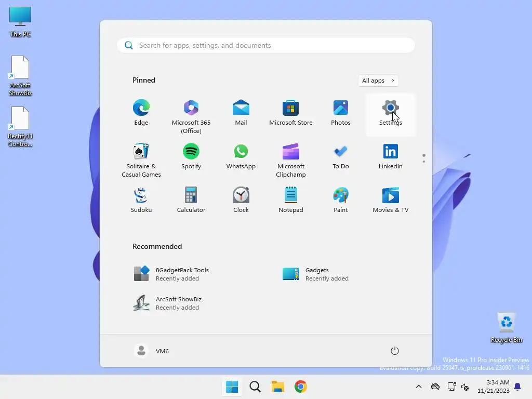Launch Notepad
The image size is (532, 399).
[x=291, y=200]
